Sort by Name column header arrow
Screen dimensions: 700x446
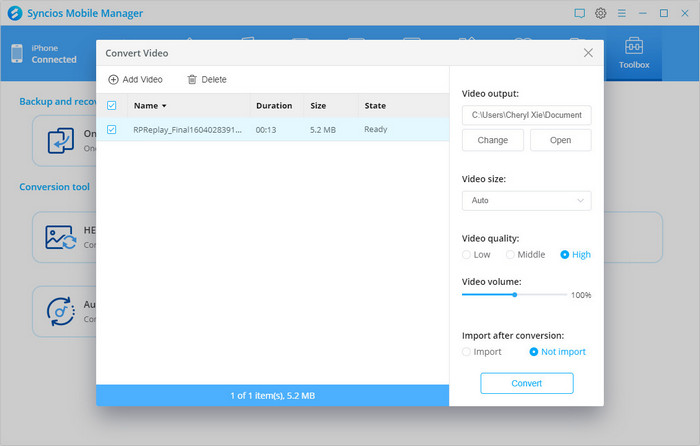(x=164, y=106)
